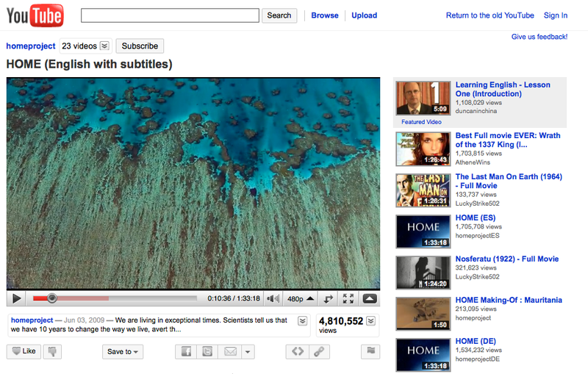588x374 pixels.
Task: Dislike the video with thumbs down icon
Action: coord(52,351)
